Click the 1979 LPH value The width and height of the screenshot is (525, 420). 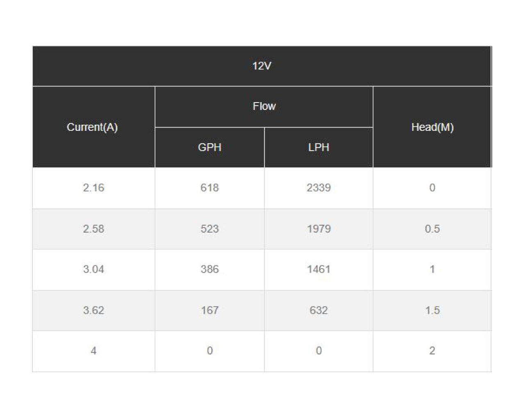(x=319, y=229)
